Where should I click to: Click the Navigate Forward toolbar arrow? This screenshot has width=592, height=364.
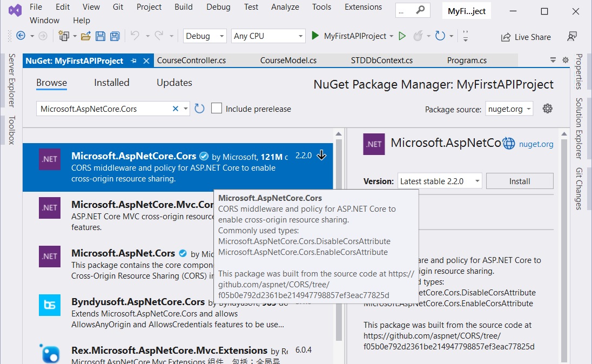click(x=43, y=36)
